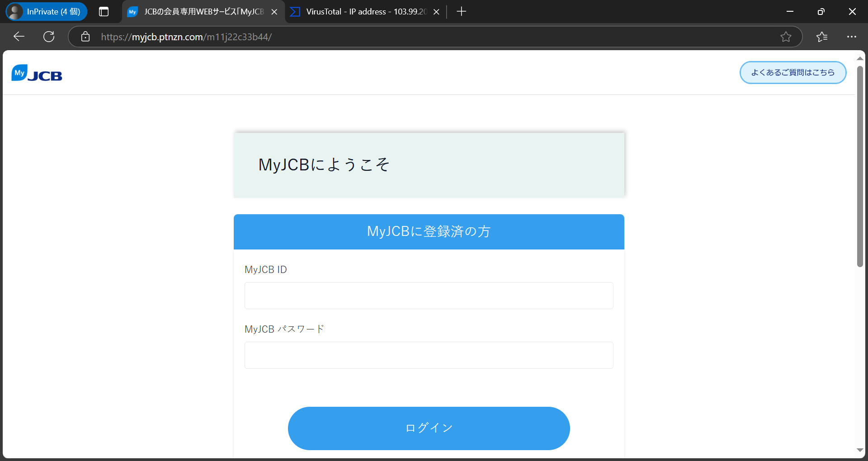Click the MyJCB パスワード input field
Image resolution: width=868 pixels, height=461 pixels.
coord(429,355)
